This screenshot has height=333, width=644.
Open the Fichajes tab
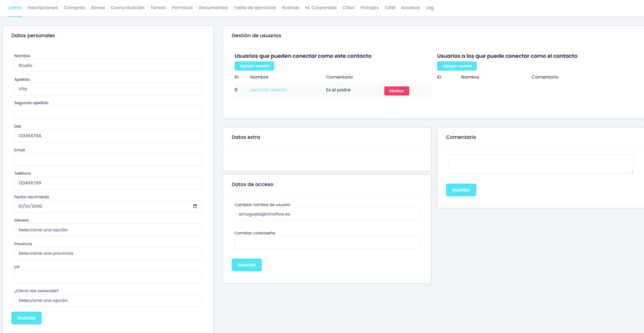pyautogui.click(x=370, y=8)
